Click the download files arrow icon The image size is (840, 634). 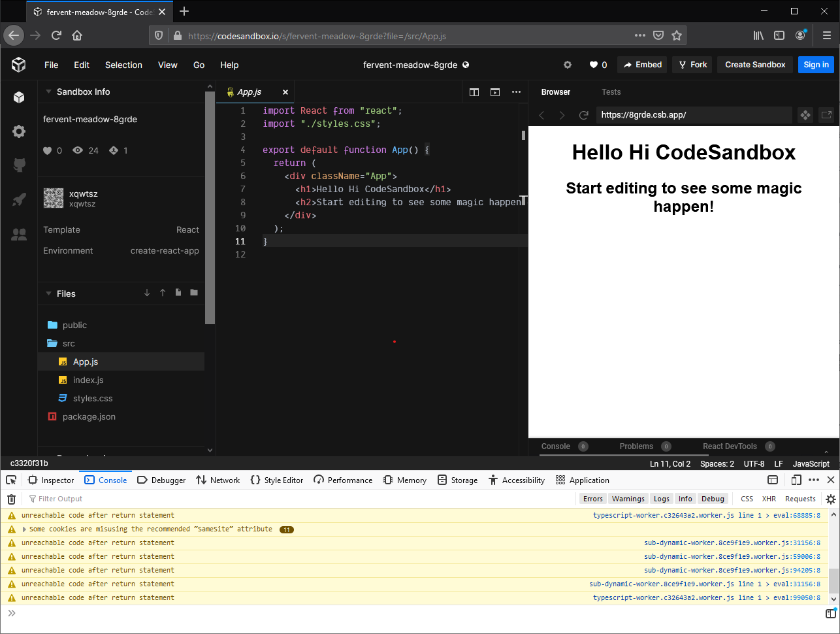[147, 293]
